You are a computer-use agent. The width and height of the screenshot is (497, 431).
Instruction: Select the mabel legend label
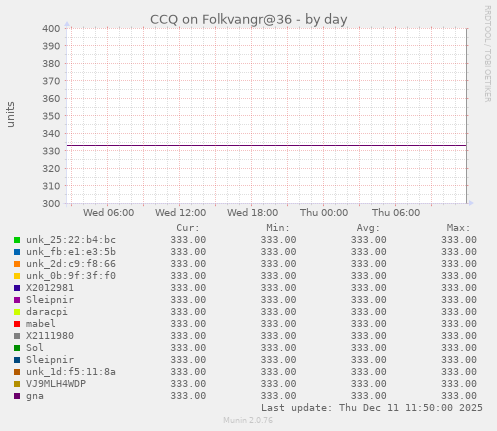[41, 324]
